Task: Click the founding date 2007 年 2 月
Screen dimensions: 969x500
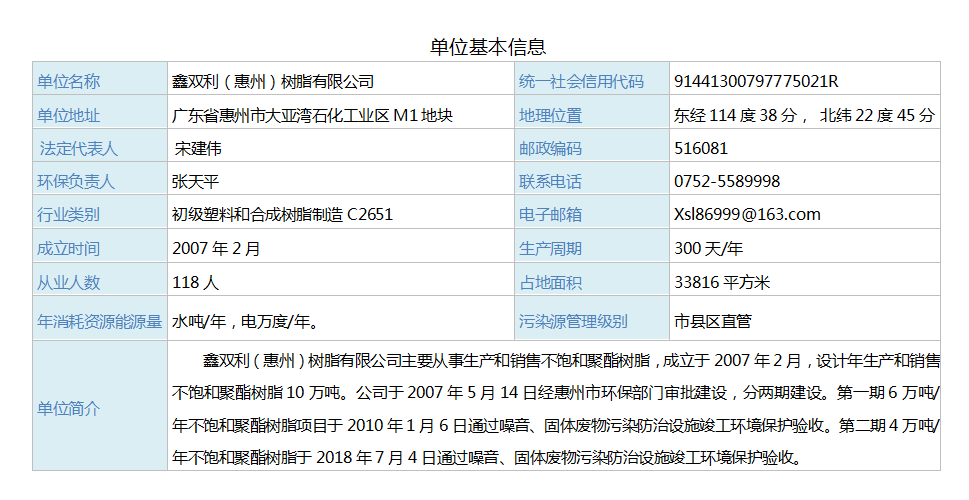Action: click(216, 248)
